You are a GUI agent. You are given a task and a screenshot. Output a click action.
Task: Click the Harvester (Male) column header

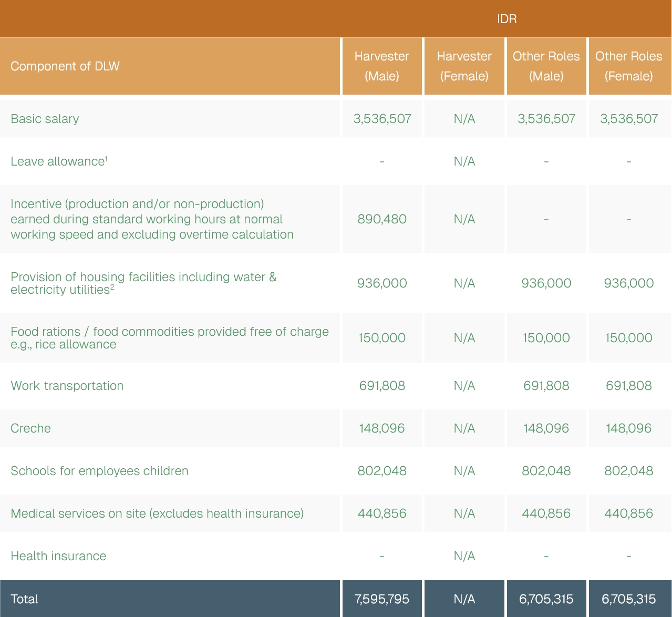(381, 66)
